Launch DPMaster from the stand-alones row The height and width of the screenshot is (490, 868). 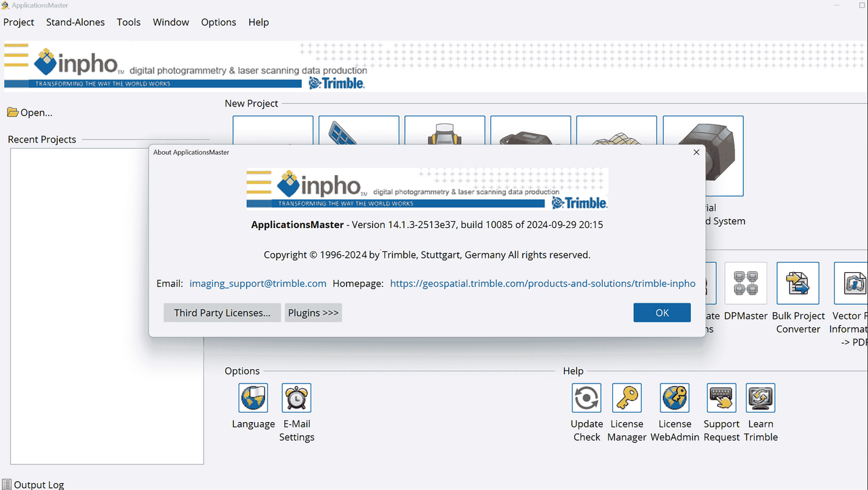point(745,283)
